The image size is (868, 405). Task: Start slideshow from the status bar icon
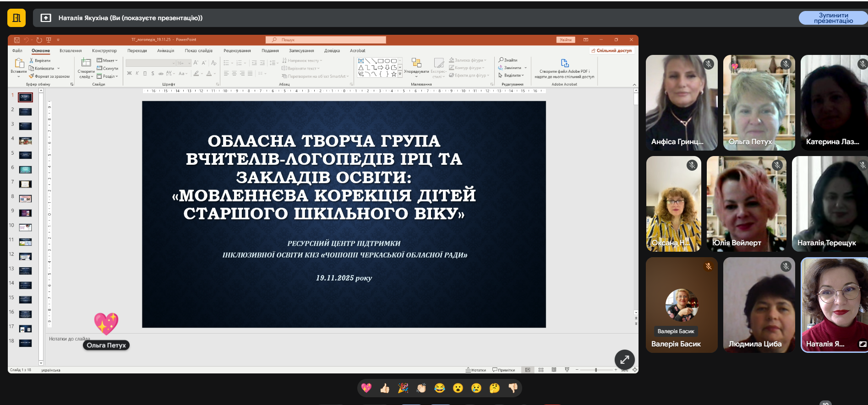tap(567, 370)
